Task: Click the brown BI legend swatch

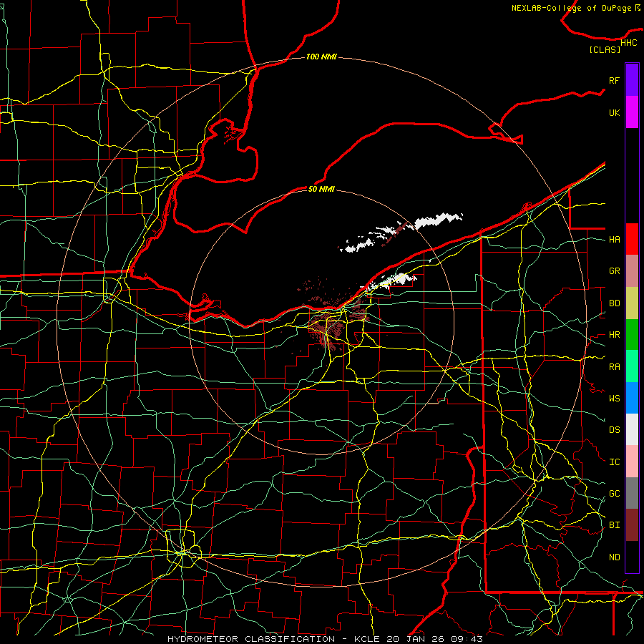Action: tap(632, 525)
